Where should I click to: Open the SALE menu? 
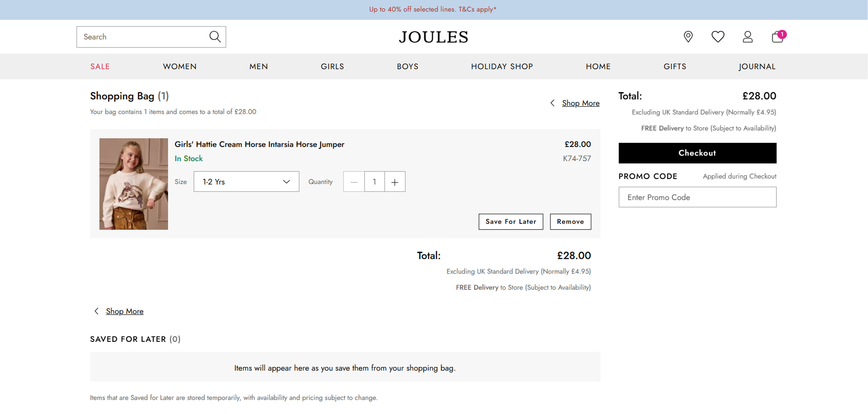(x=100, y=66)
